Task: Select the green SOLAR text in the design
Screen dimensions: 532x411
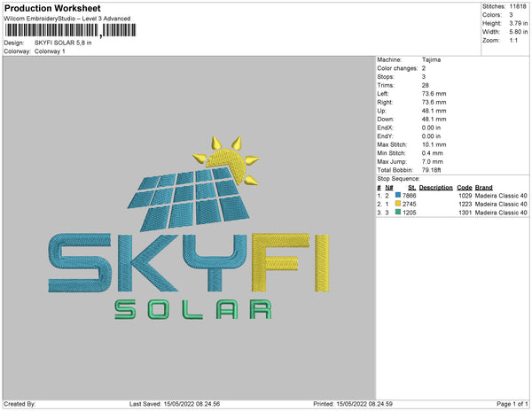Action: (192, 309)
